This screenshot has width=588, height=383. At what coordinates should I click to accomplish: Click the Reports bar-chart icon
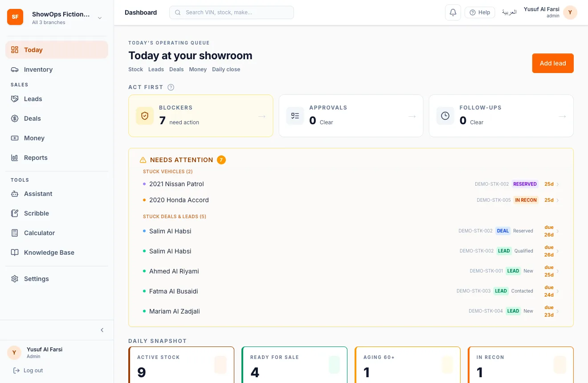point(15,158)
